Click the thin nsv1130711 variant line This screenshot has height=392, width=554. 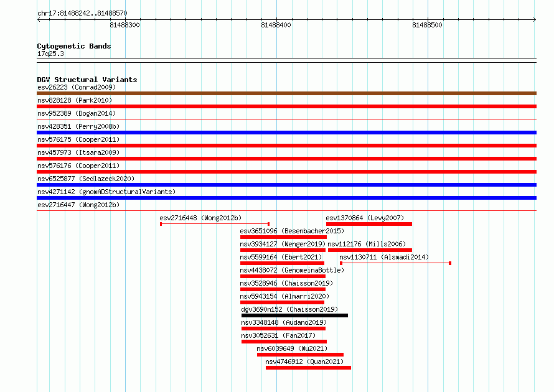coord(395,263)
